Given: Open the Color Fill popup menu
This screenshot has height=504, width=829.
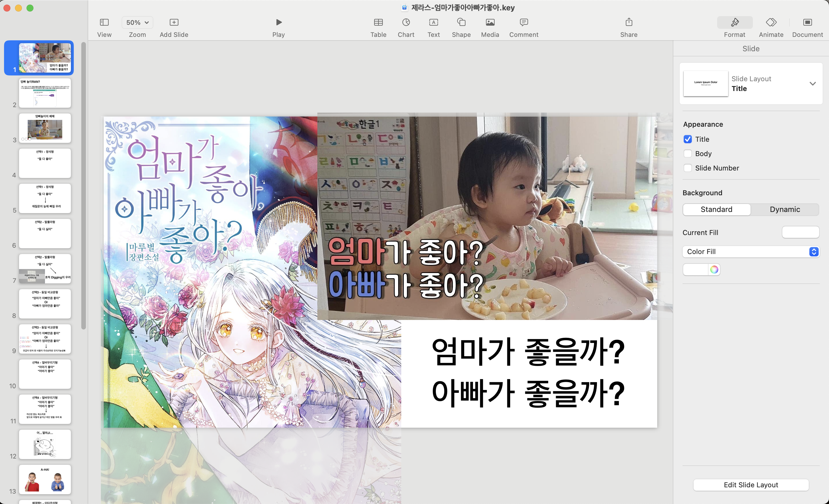Looking at the screenshot, I should 751,251.
